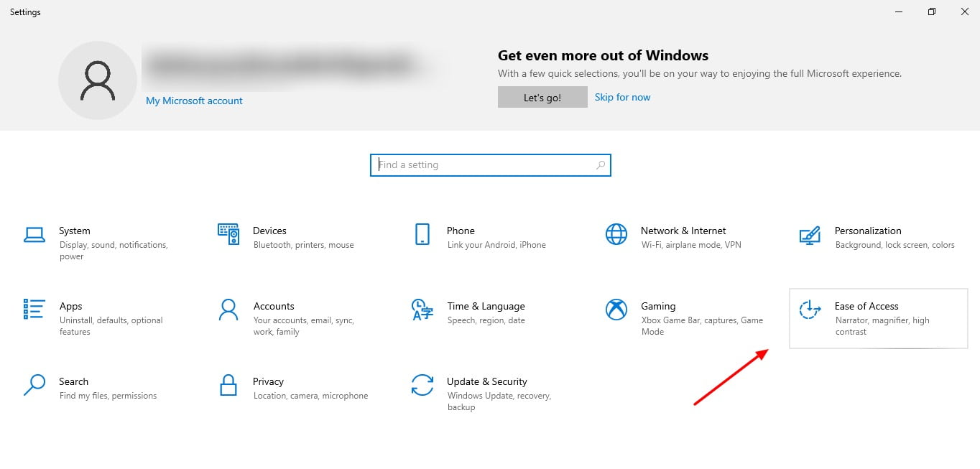
Task: Select the Time & Language heading
Action: pos(486,306)
